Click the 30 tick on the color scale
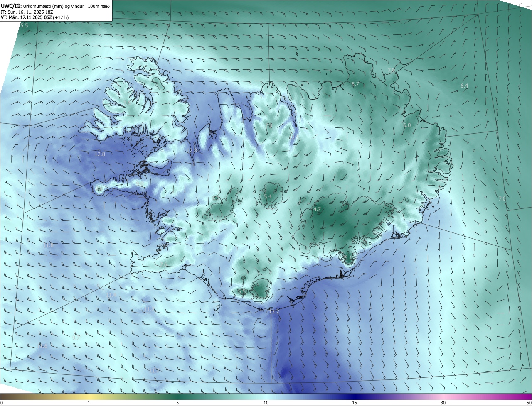 (x=443, y=403)
